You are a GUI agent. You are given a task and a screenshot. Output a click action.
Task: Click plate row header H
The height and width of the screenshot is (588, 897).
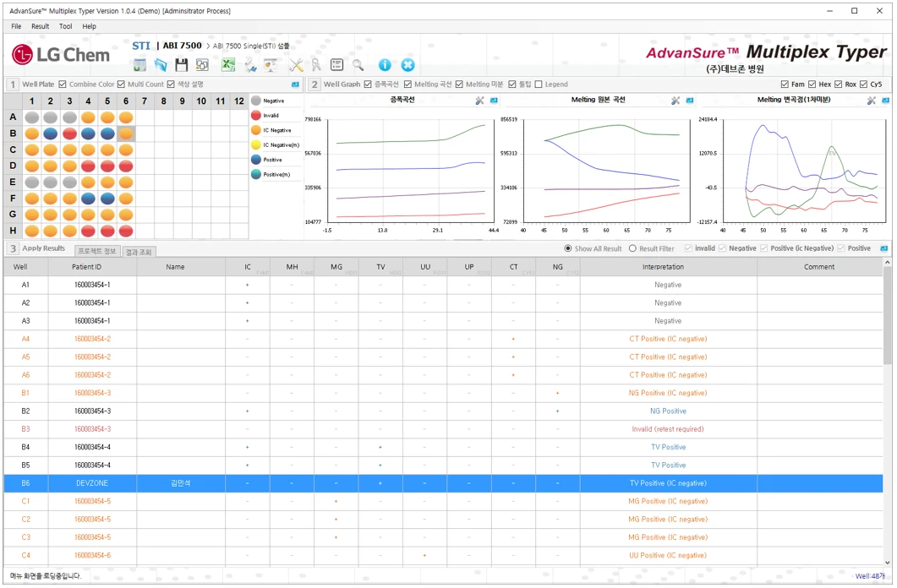click(14, 231)
